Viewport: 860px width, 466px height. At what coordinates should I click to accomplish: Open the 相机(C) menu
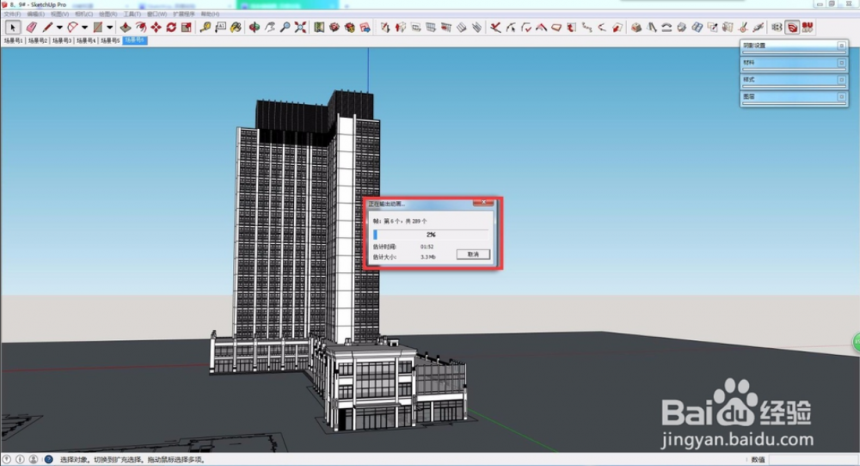pyautogui.click(x=83, y=14)
